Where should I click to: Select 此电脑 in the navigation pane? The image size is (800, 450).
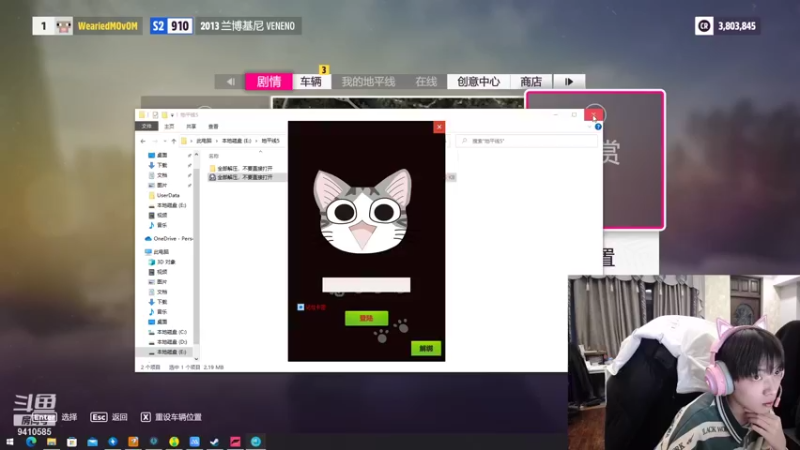click(157, 252)
